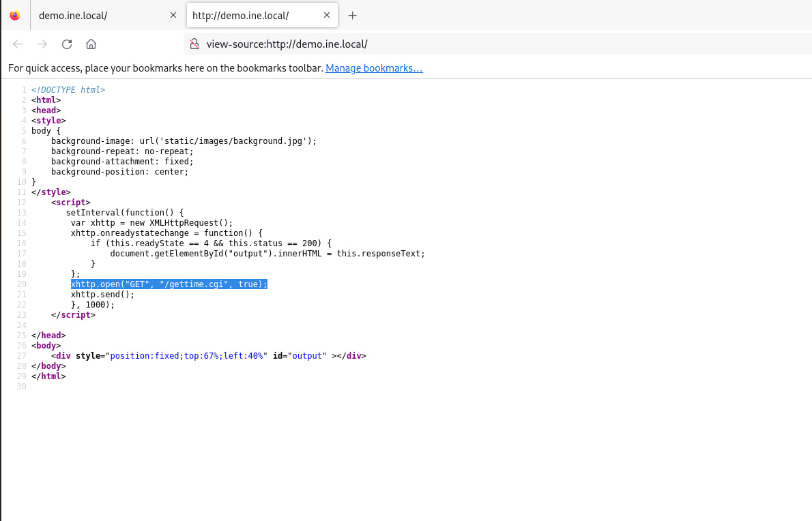Click the div position:fixed style value
The image size is (812, 521).
click(x=186, y=356)
